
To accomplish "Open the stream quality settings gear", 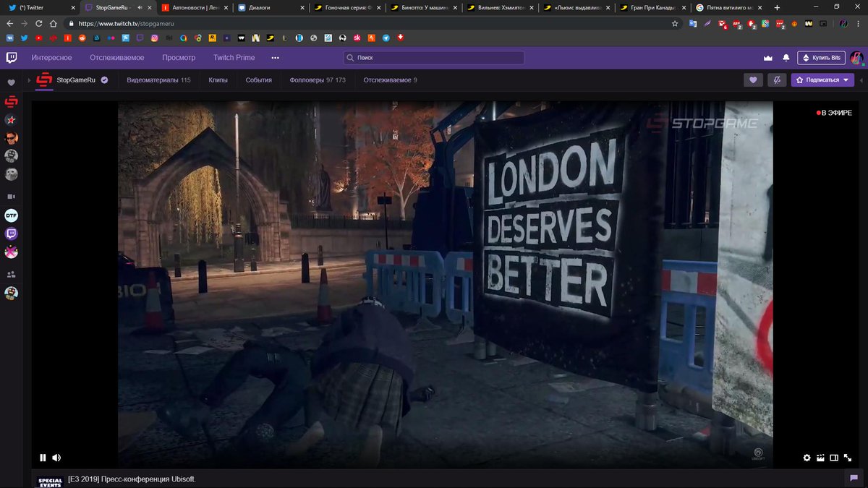I will [807, 458].
